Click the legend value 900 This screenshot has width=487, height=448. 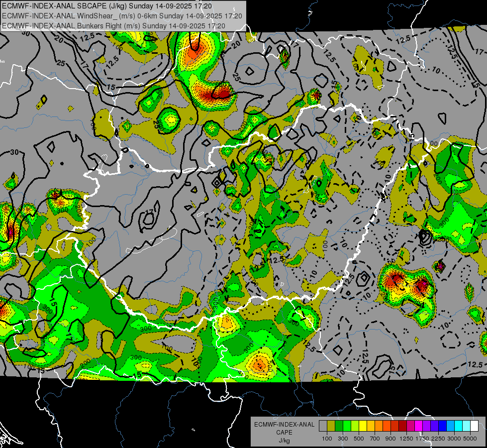tap(390, 439)
